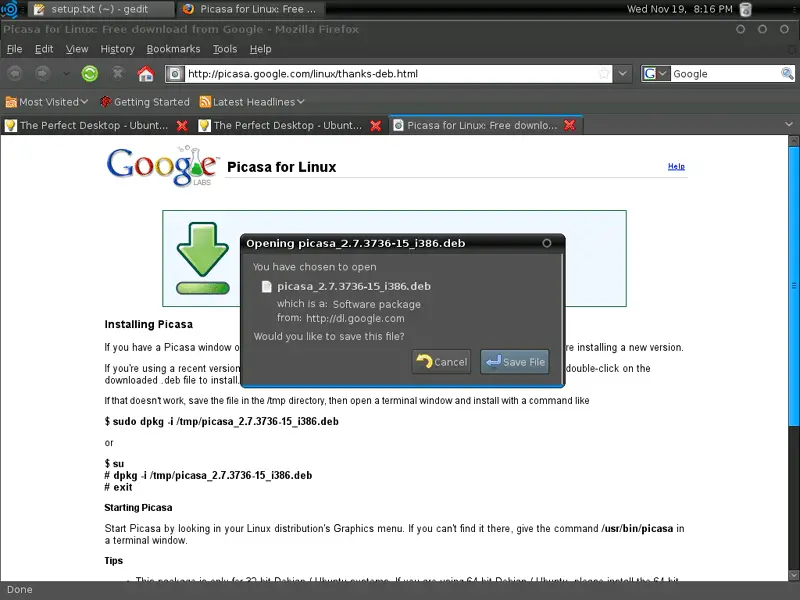Expand the Most Visited bookmarks folder

tap(47, 102)
